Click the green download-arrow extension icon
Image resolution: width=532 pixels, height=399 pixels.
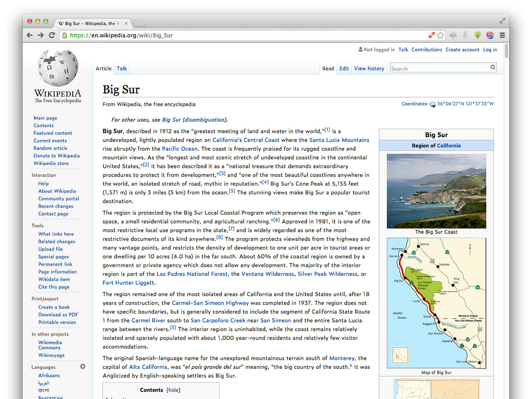[478, 35]
